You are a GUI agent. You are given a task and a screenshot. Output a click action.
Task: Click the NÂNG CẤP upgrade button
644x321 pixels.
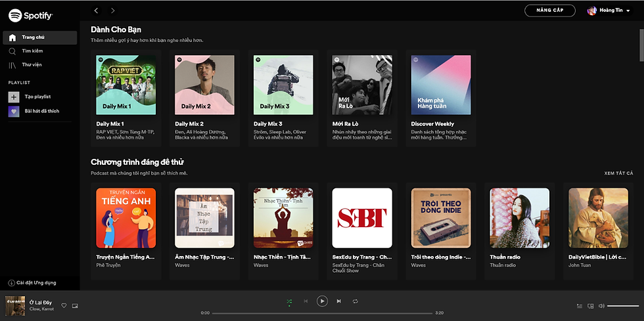coord(549,11)
